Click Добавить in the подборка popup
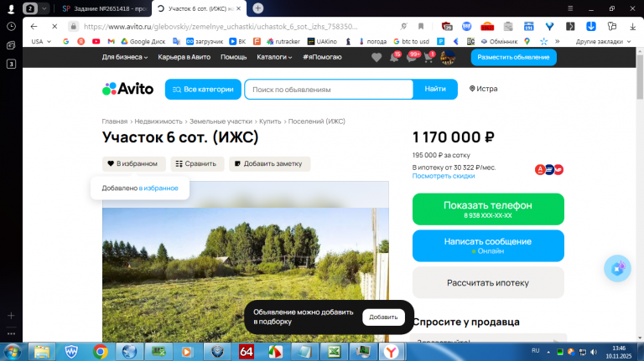This screenshot has height=361, width=644. tap(383, 317)
